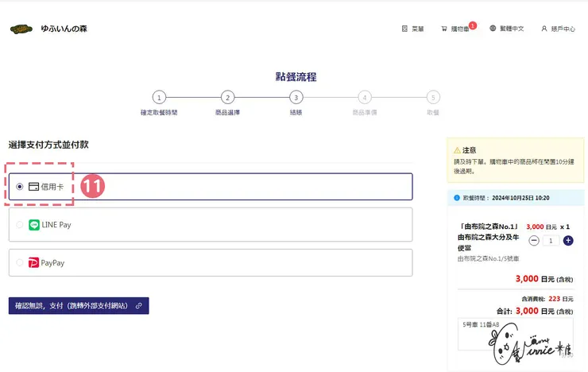The image size is (588, 372).
Task: Click 確認無誤，支付 payment button
Action: [79, 305]
